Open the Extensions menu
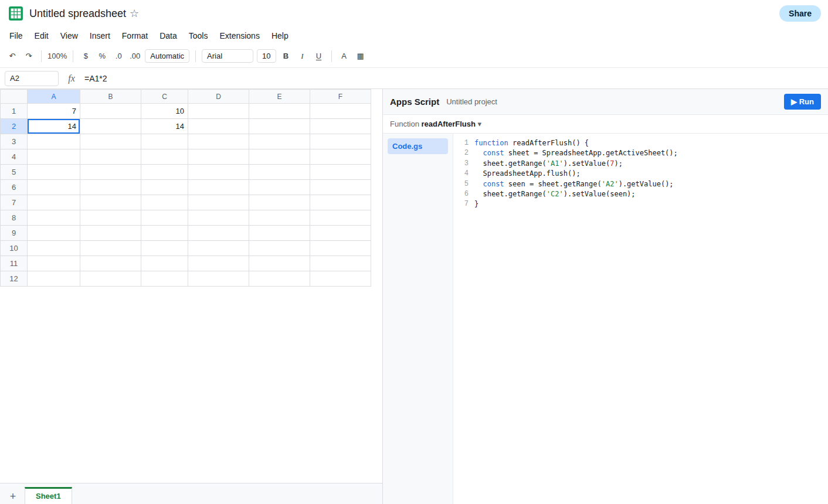The width and height of the screenshot is (828, 504). (x=239, y=36)
